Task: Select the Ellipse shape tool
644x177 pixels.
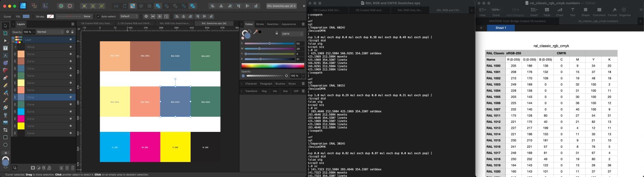Action: tap(5, 145)
